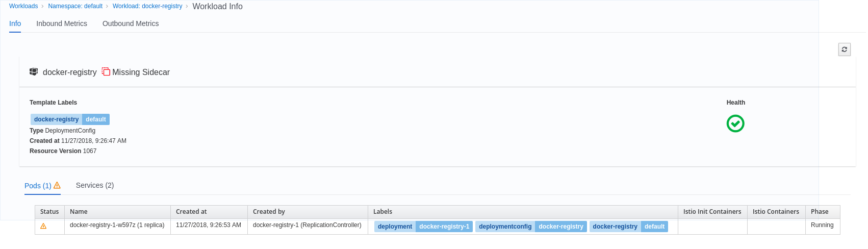Click Istio Init Containers column header

click(x=712, y=212)
